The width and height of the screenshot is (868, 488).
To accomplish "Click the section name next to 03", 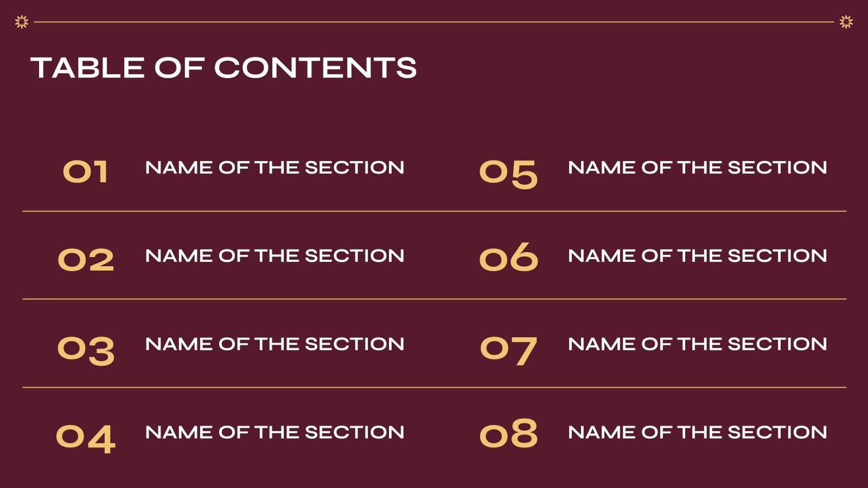I will [275, 344].
